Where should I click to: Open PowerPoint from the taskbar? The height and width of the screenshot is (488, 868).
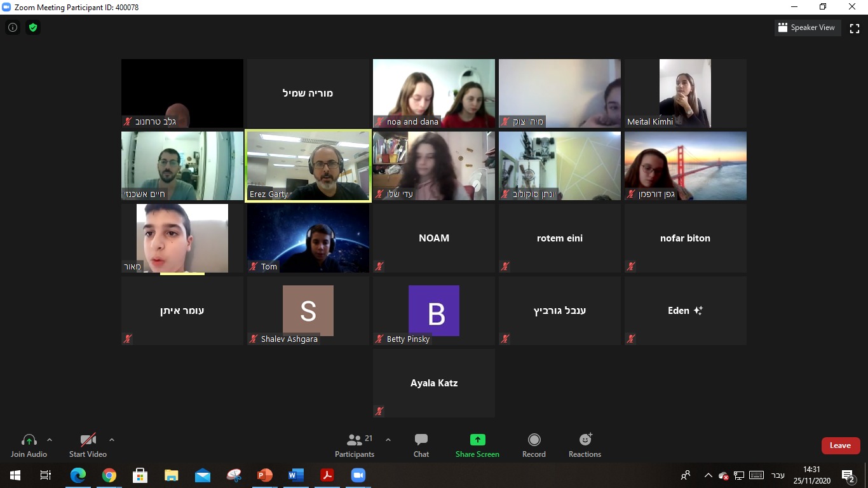coord(265,475)
